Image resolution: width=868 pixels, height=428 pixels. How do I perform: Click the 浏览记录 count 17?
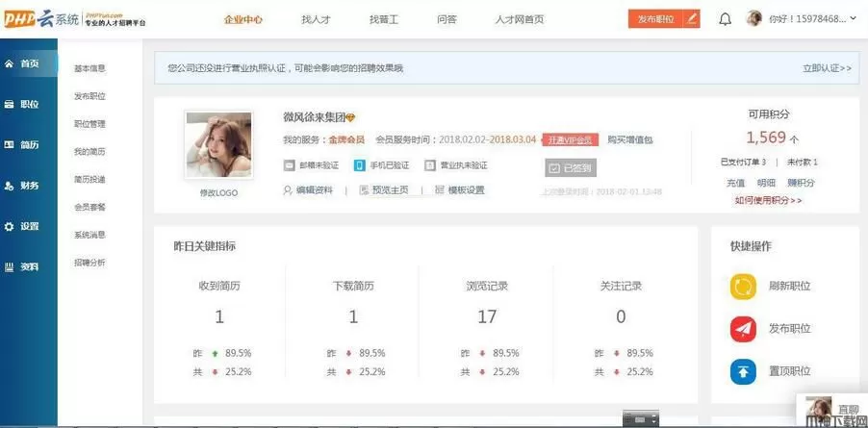click(x=487, y=316)
